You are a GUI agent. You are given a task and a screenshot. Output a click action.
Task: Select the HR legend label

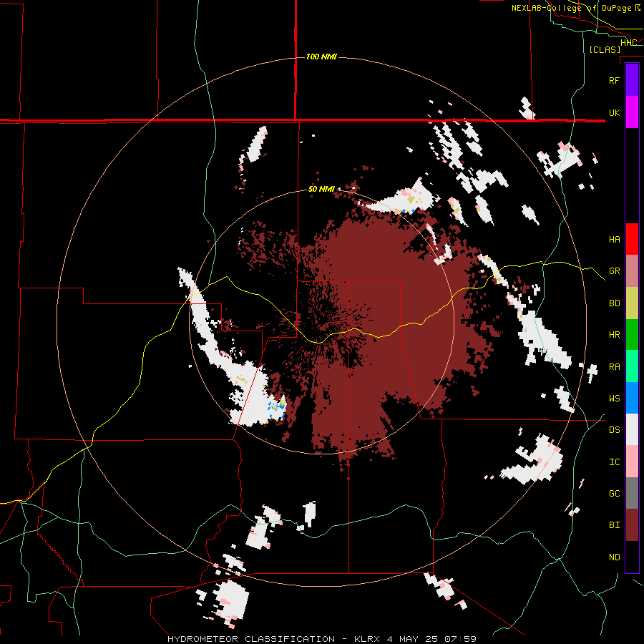point(614,335)
